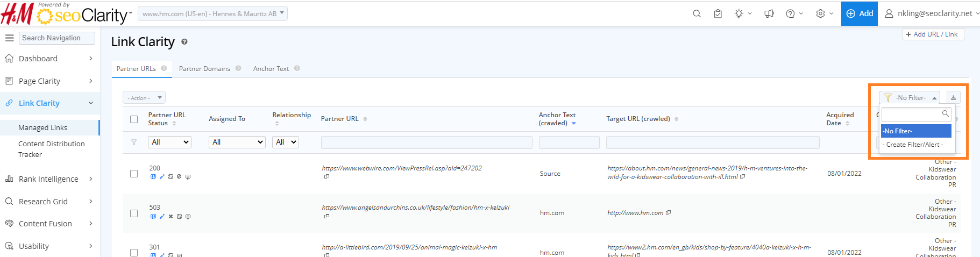Click the pencil edit icon for the 200 row
This screenshot has height=257, width=980.
pyautogui.click(x=162, y=176)
